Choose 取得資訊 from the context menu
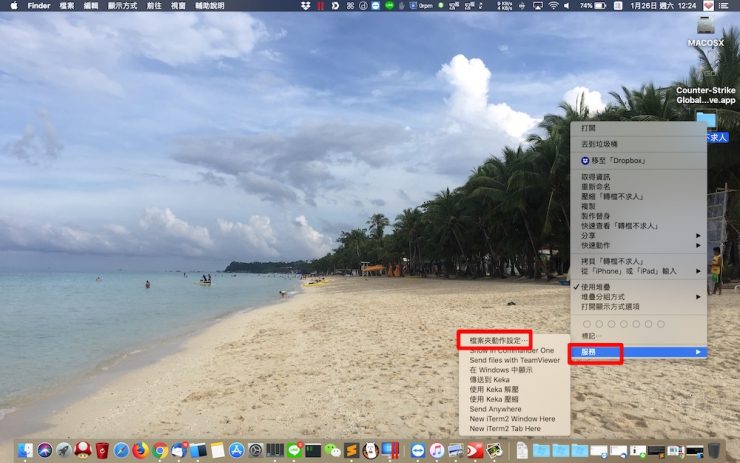 pos(594,177)
